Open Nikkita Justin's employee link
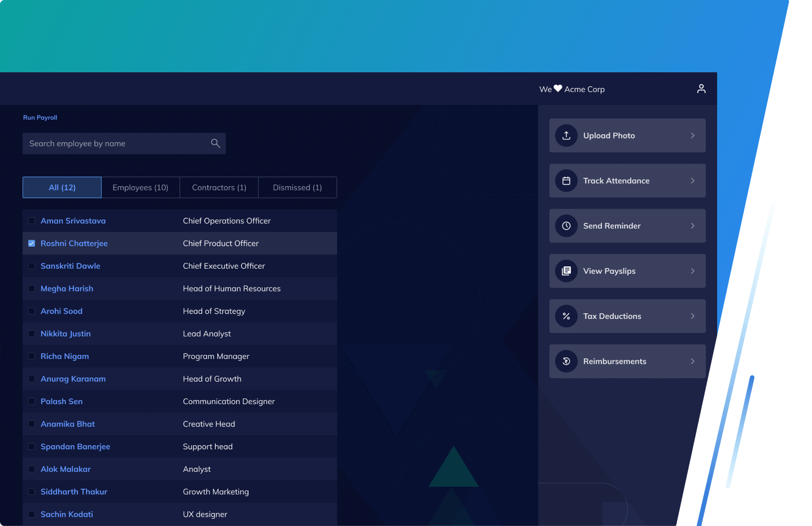 point(66,334)
